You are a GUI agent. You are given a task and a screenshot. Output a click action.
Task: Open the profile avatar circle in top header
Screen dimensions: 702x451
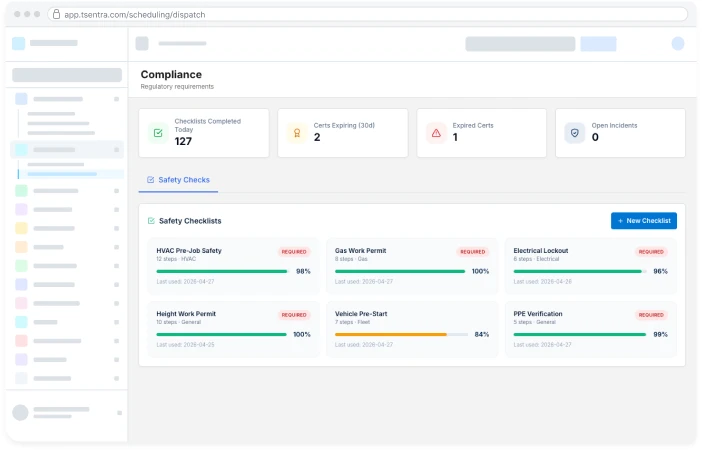pos(678,43)
